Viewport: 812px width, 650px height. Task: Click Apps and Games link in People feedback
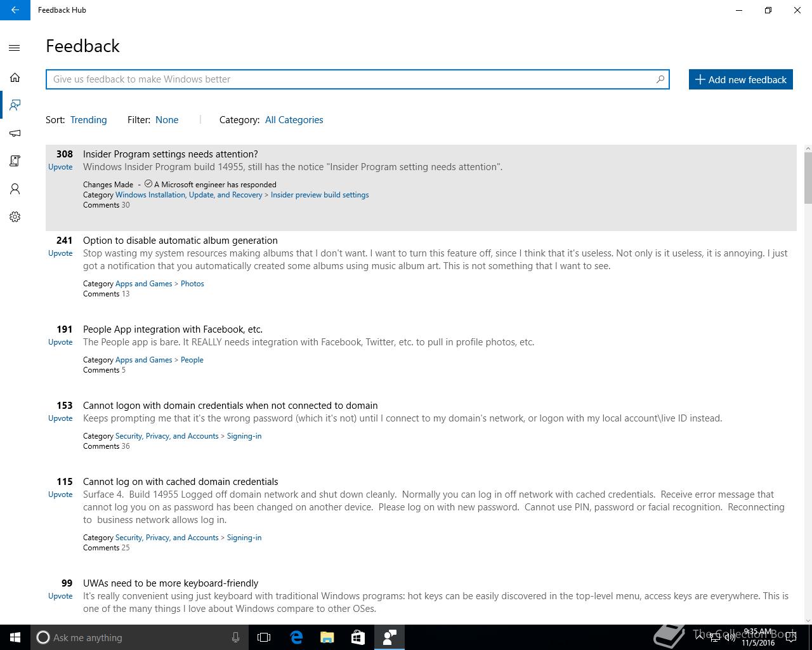143,360
